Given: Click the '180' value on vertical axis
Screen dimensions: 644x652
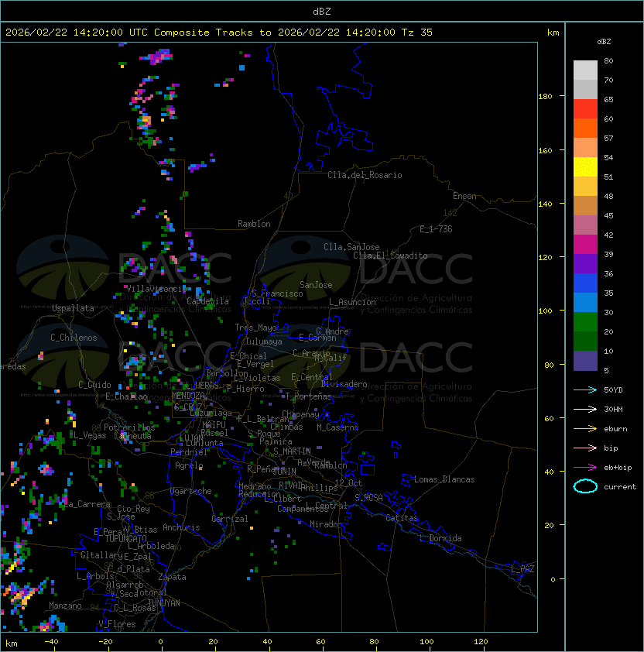Looking at the screenshot, I should (545, 97).
